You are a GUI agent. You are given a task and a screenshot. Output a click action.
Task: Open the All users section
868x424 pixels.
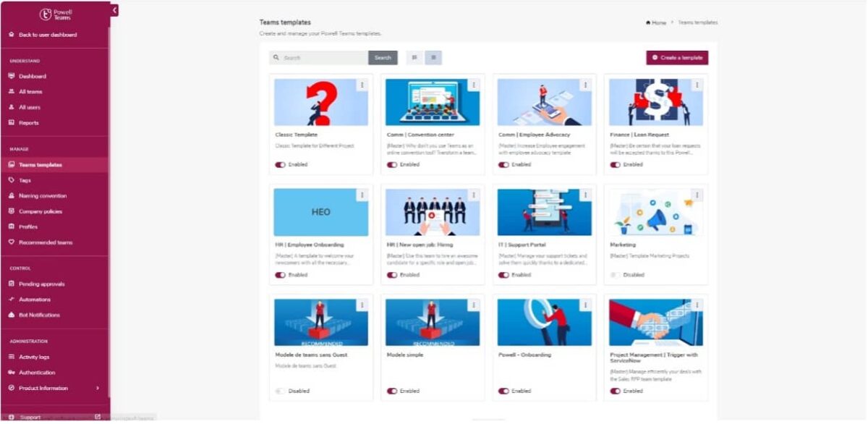[x=29, y=107]
